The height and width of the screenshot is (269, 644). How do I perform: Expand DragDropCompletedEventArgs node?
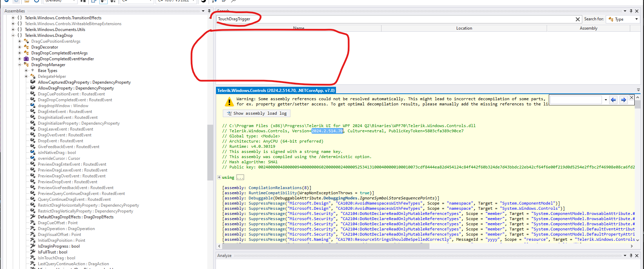(20, 53)
